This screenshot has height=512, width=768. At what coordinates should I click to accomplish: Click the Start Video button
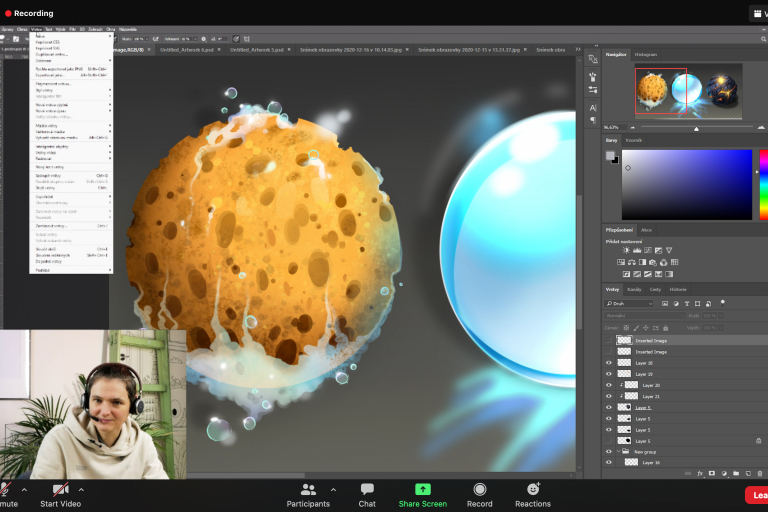click(60, 489)
